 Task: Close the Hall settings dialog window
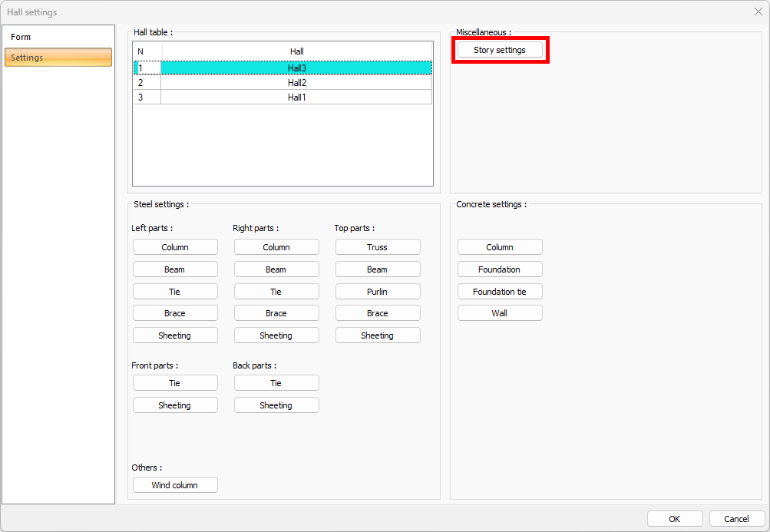(x=758, y=12)
